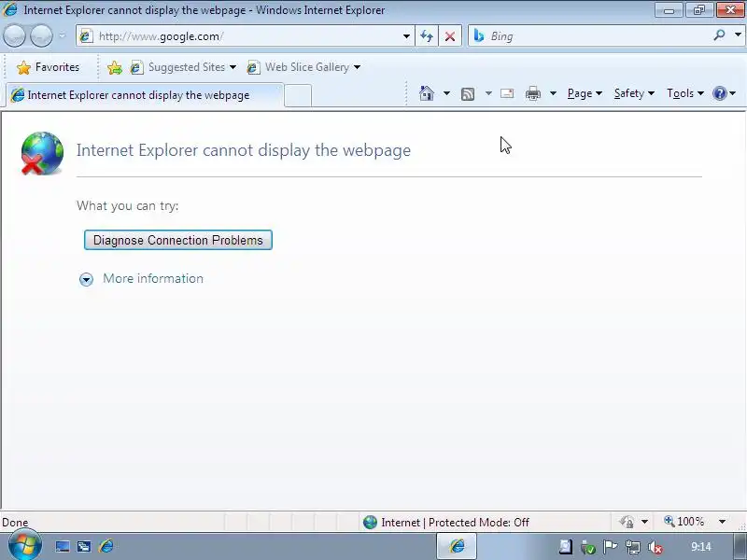Expand the Home button dropdown arrow

tap(446, 93)
